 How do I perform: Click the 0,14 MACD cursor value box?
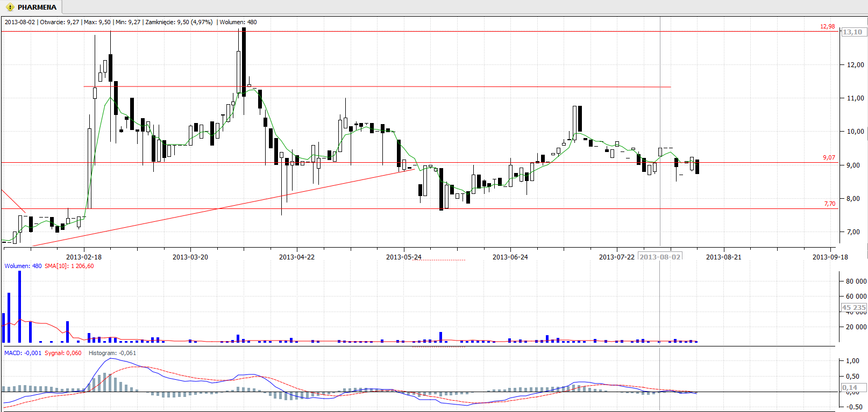(850, 387)
